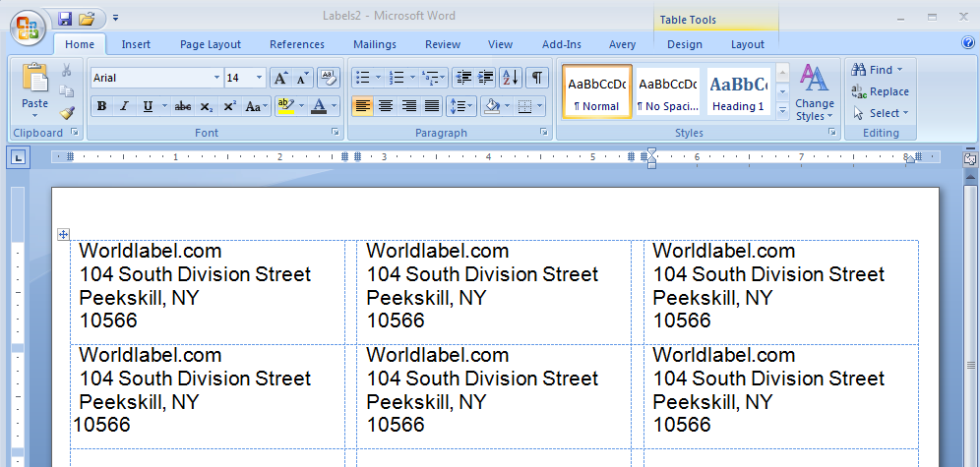Open the Arial font name dropdown
The width and height of the screenshot is (980, 467).
[x=216, y=78]
